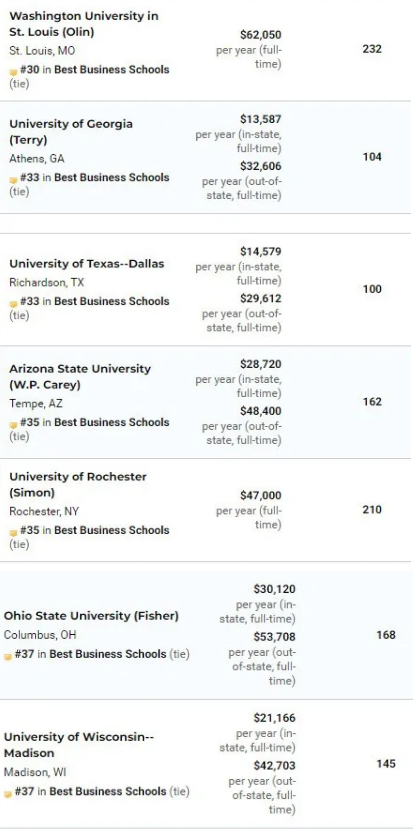Click Best Business Schools link under Rochester
Image resolution: width=416 pixels, height=829 pixels.
pos(112,530)
